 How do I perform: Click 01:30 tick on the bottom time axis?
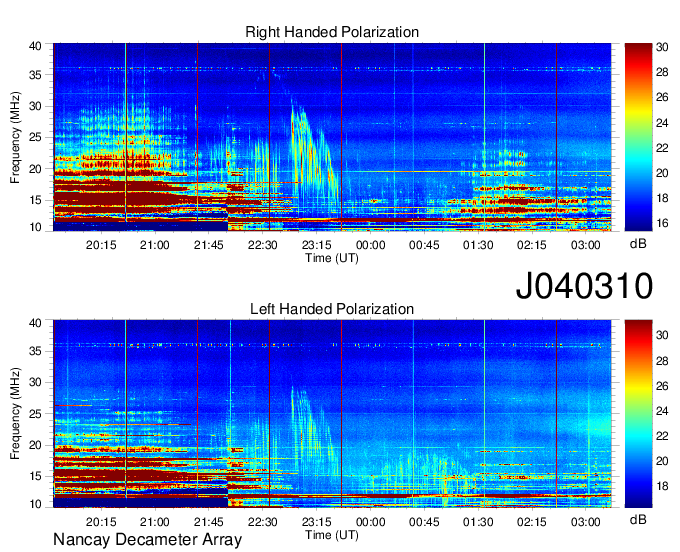click(478, 522)
